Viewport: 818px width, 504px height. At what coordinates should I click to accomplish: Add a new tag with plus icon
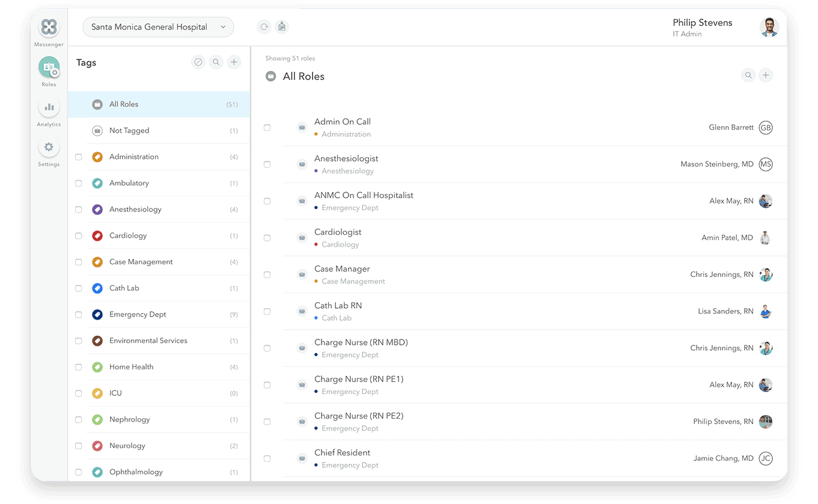[x=234, y=62]
